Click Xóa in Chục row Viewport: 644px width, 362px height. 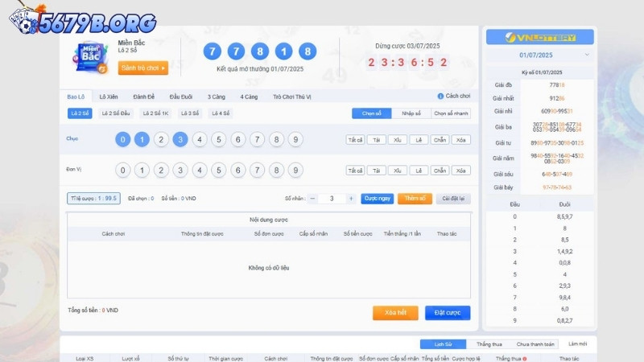click(460, 140)
